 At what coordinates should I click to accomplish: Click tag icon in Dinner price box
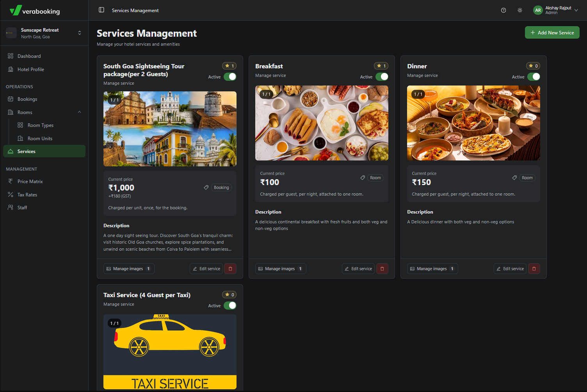(514, 178)
